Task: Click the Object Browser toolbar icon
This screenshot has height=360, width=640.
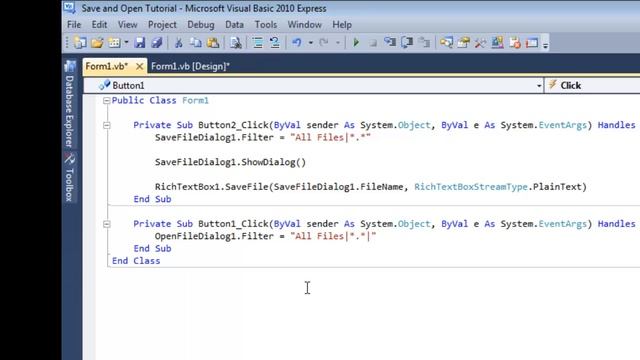Action: click(498, 42)
